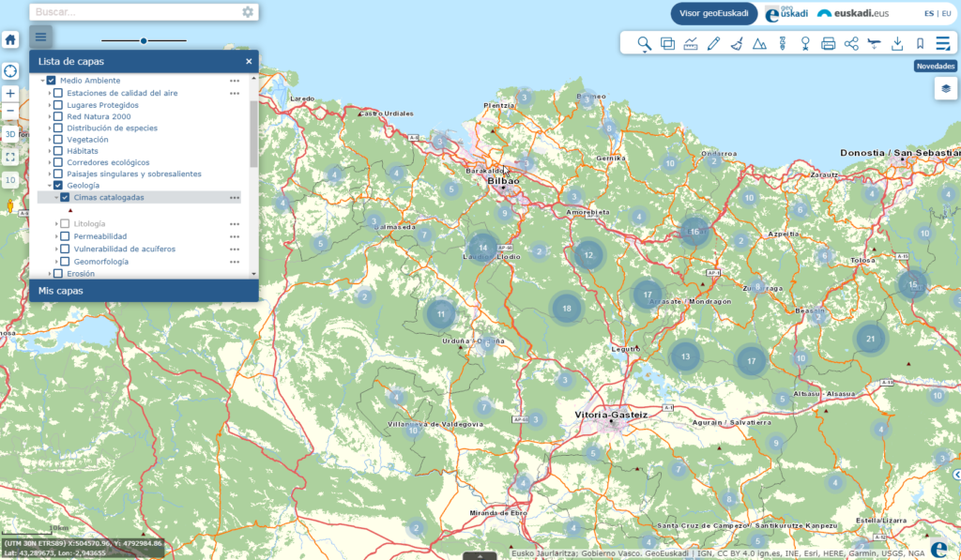The image size is (961, 560).
Task: Toggle fullscreen map mode
Action: click(10, 158)
